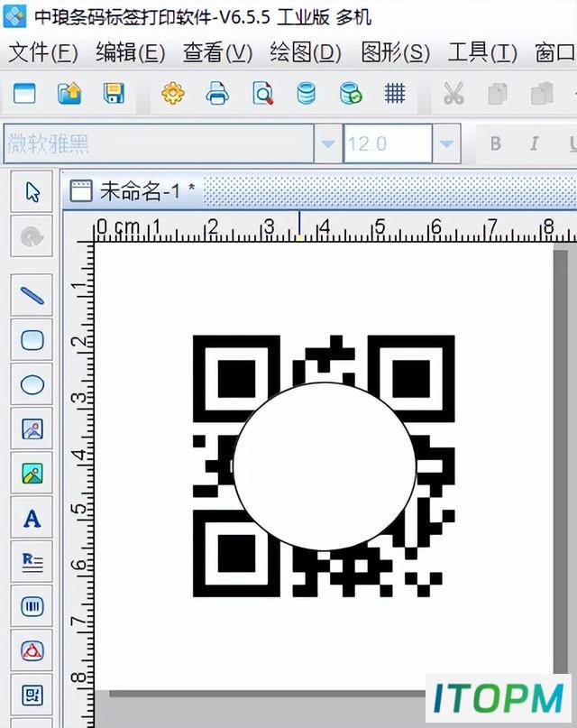Click the 12.0 font size field
This screenshot has width=577, height=728.
point(388,143)
